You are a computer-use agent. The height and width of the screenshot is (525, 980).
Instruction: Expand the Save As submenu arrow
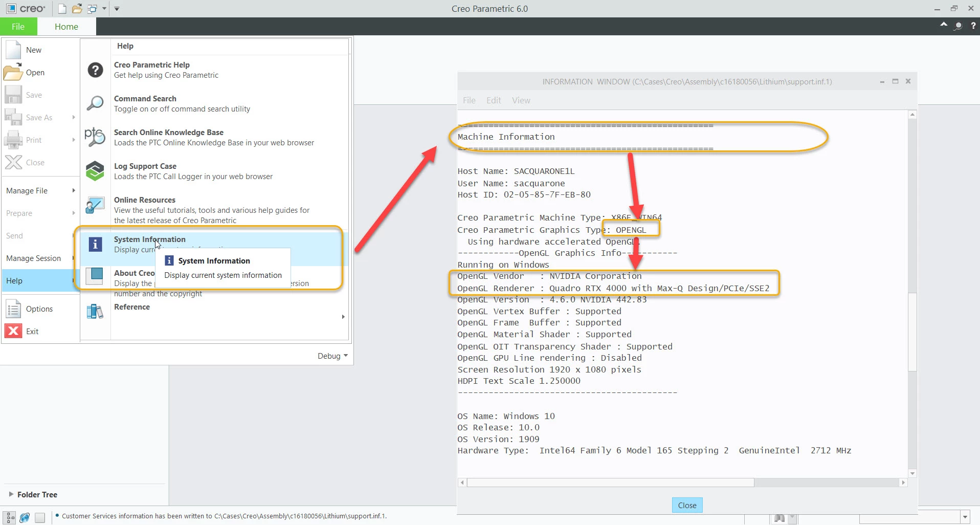tap(74, 117)
